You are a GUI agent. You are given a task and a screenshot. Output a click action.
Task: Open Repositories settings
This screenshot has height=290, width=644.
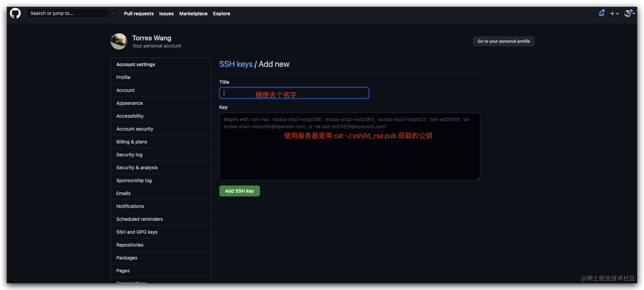[x=161, y=245]
